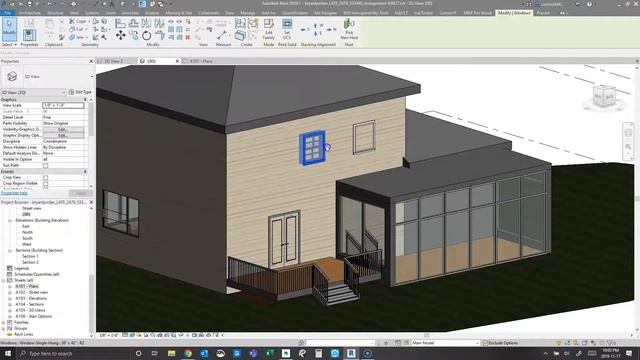Toggle the Crop View checkbox
The image size is (640, 360).
coord(46,178)
